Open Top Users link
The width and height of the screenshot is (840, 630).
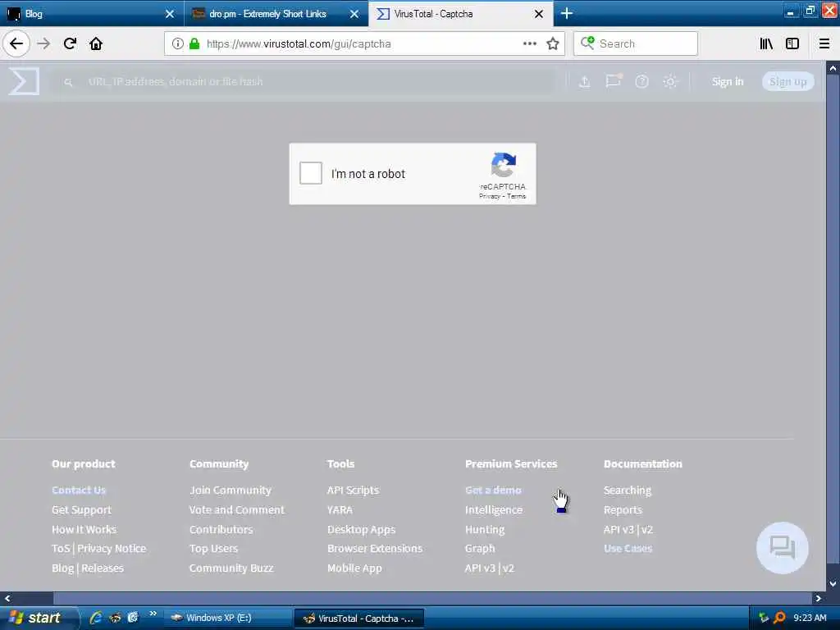coord(214,549)
